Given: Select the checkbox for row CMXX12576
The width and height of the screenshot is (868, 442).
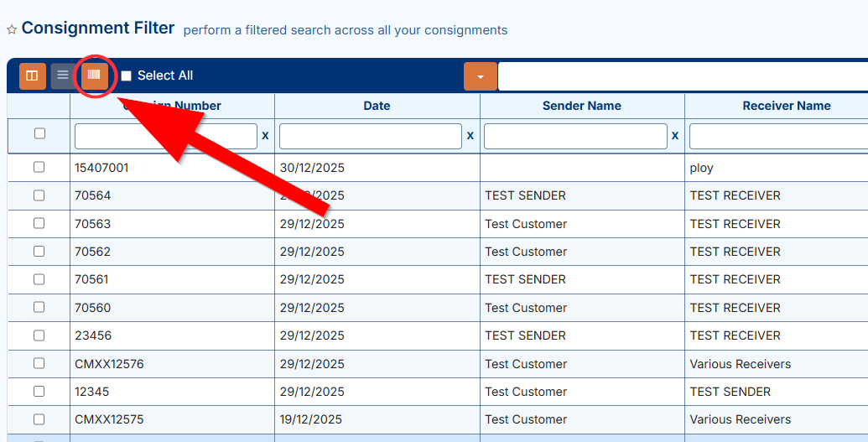Looking at the screenshot, I should tap(39, 363).
